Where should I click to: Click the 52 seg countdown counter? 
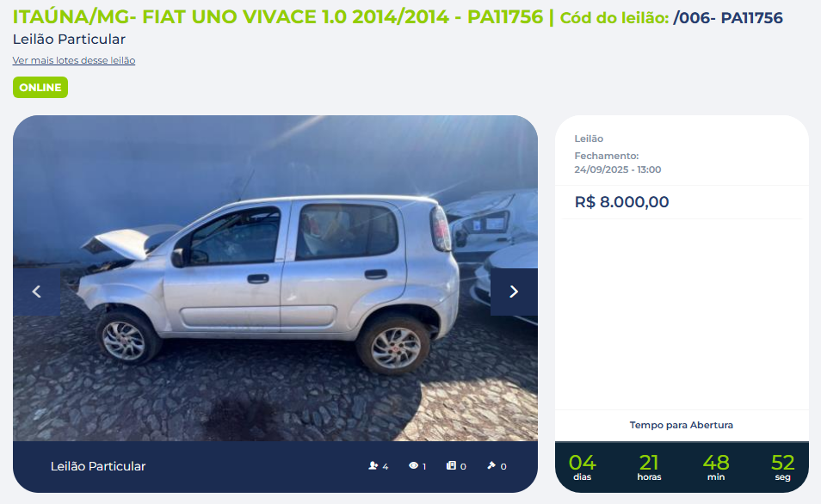(783, 467)
